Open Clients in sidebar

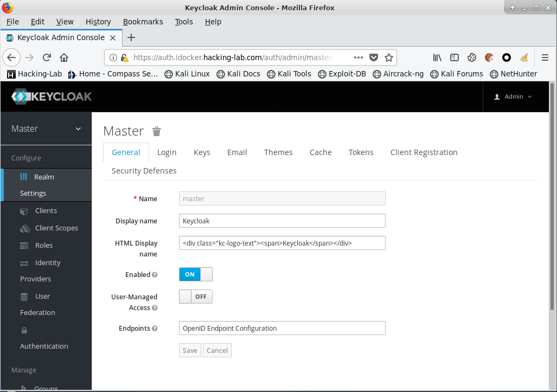[x=46, y=210]
